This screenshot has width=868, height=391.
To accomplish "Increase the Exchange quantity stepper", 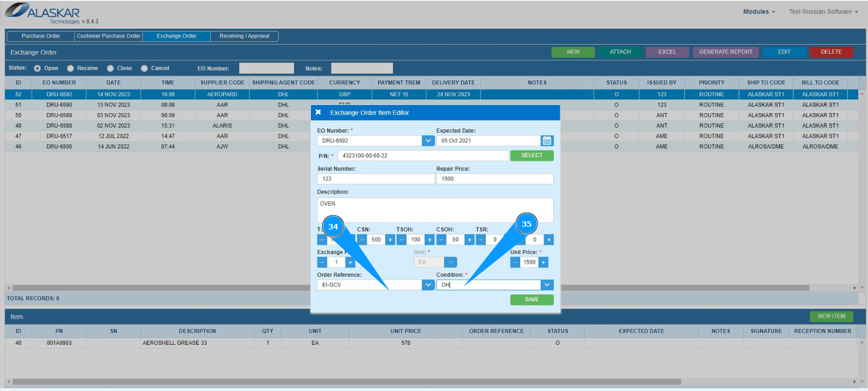I will [350, 263].
